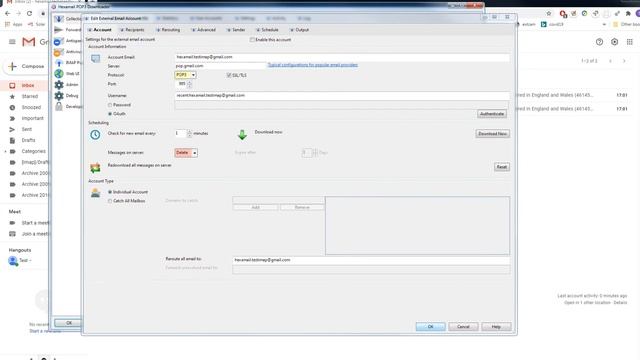Screen dimensions: 640x360
Task: Select the Forward item icon in sidebar
Action: 59,30
